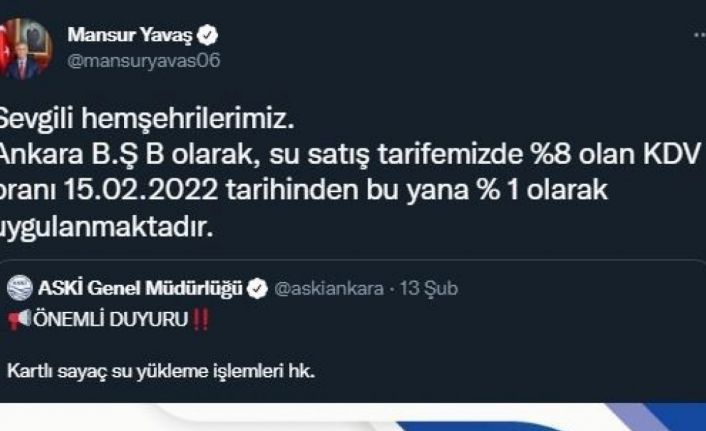This screenshot has height=431, width=706.
Task: Click the ÖNEMLİ DUYURU heading text
Action: [x=110, y=319]
